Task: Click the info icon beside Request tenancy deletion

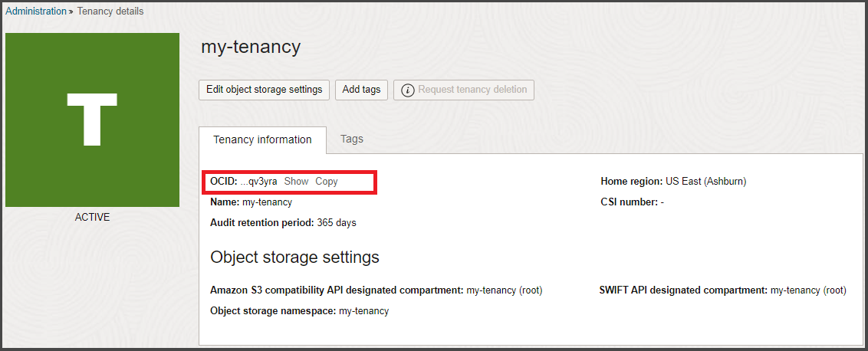Action: [x=408, y=90]
